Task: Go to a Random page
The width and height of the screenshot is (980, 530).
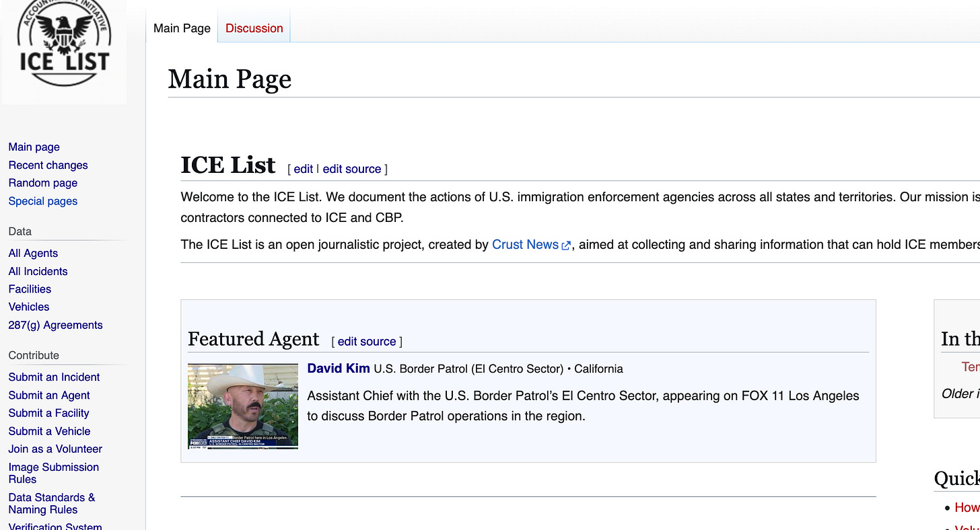Action: pyautogui.click(x=43, y=183)
